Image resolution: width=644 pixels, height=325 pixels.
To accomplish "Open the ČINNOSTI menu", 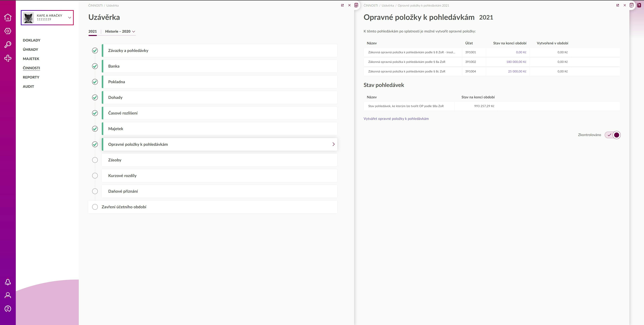I will point(31,68).
